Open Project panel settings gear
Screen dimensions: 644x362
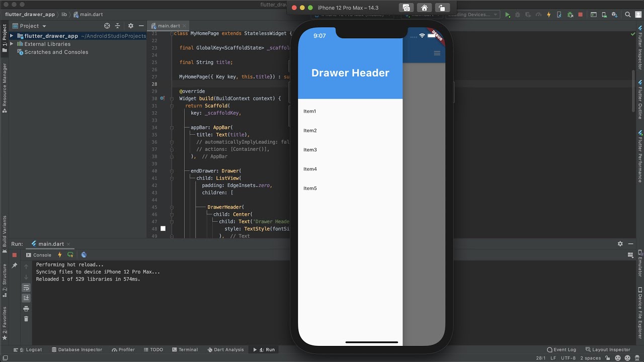tap(131, 26)
